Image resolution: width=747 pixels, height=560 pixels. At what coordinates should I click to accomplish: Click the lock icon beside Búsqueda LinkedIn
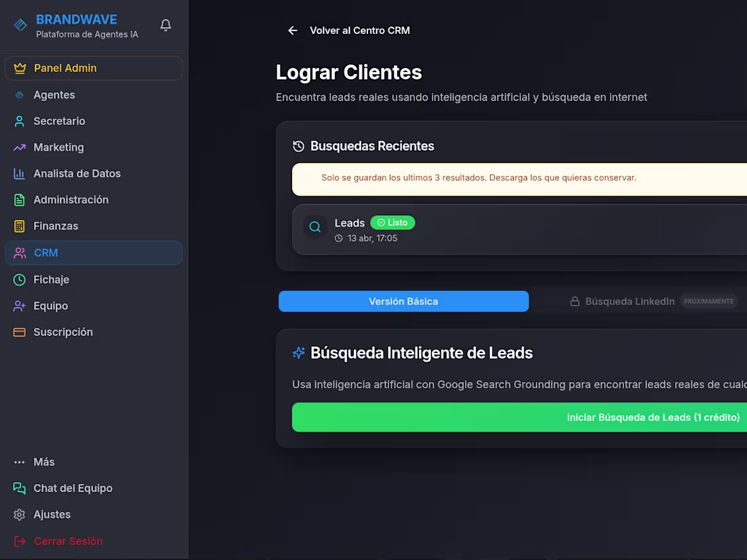575,301
